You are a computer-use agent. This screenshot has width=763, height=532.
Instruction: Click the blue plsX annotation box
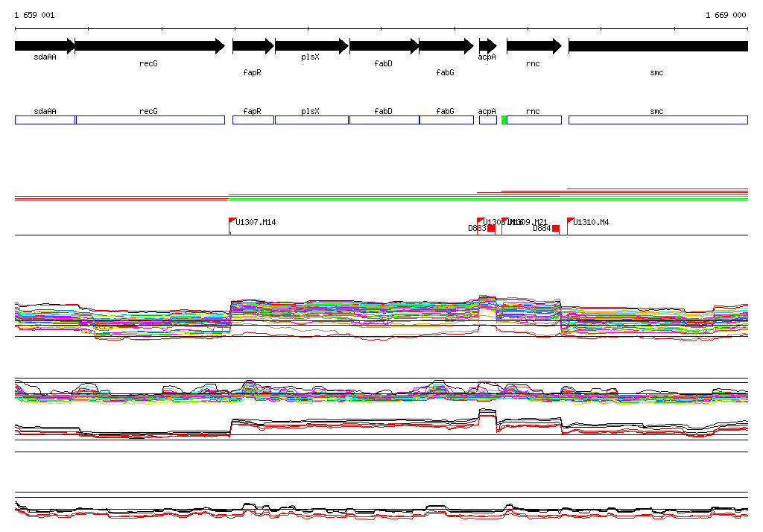pos(312,120)
